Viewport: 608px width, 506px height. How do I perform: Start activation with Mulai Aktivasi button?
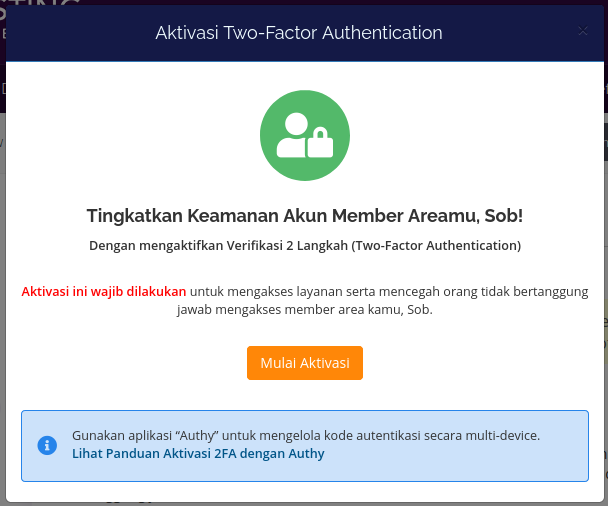coord(305,363)
